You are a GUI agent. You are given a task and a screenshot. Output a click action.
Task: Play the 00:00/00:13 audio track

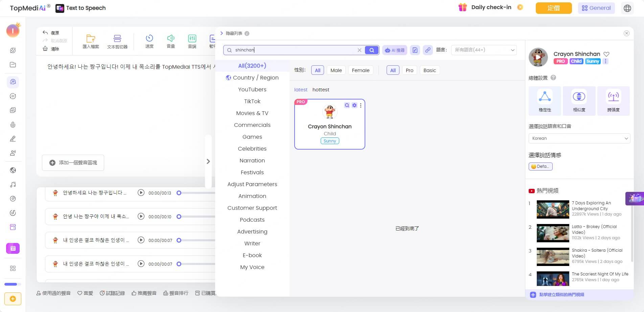pos(141,193)
